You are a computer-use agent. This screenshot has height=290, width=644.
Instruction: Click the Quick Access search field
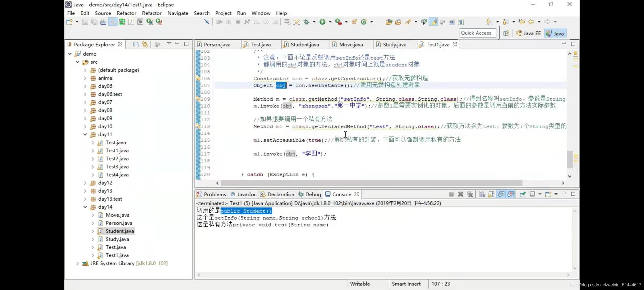point(477,33)
